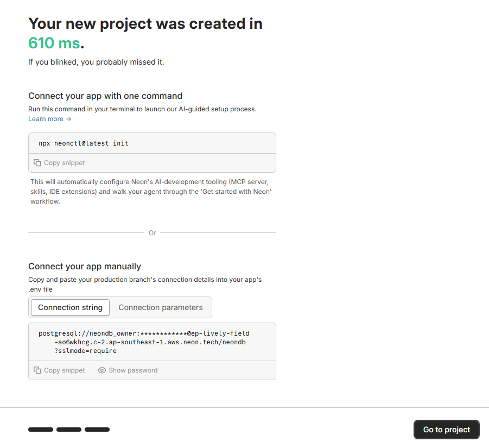This screenshot has width=489, height=448.
Task: Click the 'Connect your app manually' heading
Action: pyautogui.click(x=85, y=267)
